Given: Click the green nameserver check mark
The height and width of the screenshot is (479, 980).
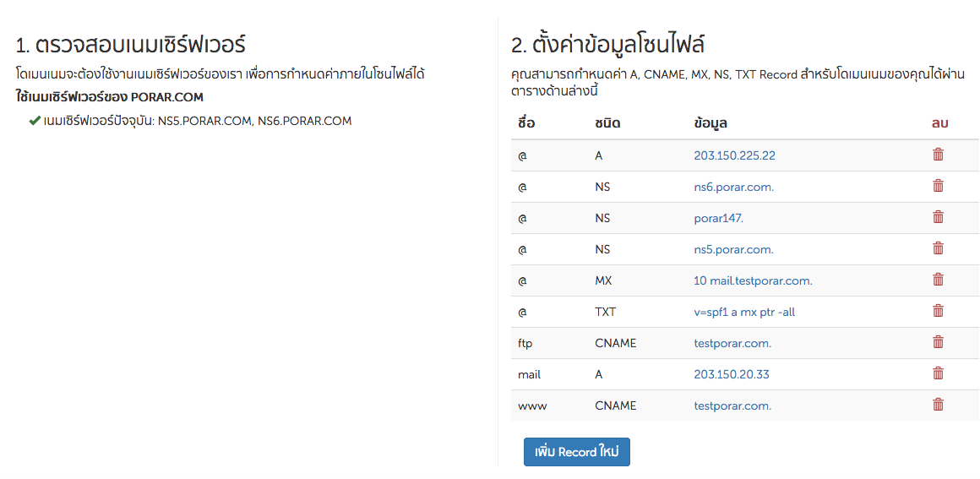Looking at the screenshot, I should coord(35,121).
